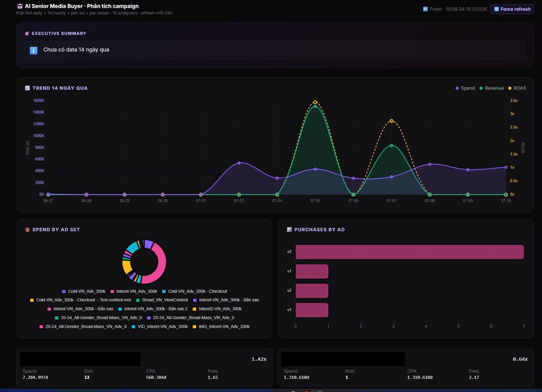Screen dimensions: 542x392
Task: Open the campaign card with 1.42x ROAS
Action: 144,367
